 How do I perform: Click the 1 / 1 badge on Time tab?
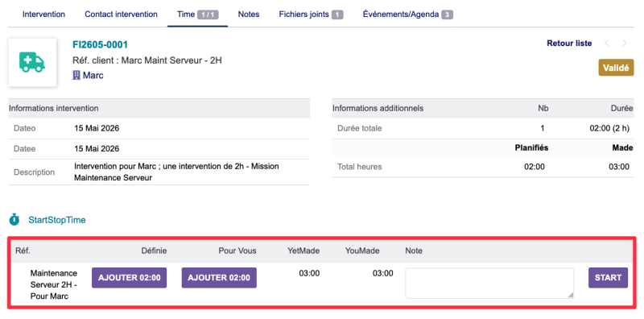208,14
